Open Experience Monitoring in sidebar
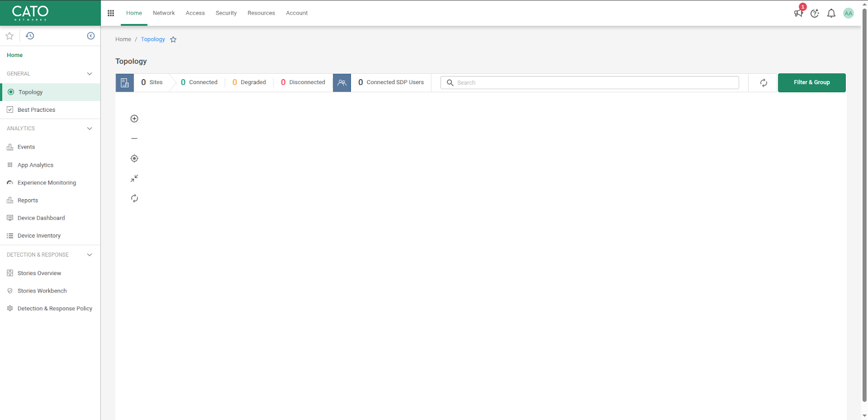Image resolution: width=868 pixels, height=420 pixels. (x=47, y=183)
